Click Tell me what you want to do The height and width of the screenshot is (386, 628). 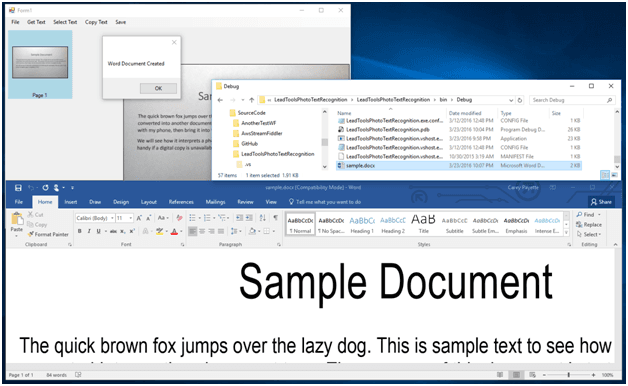coord(325,202)
